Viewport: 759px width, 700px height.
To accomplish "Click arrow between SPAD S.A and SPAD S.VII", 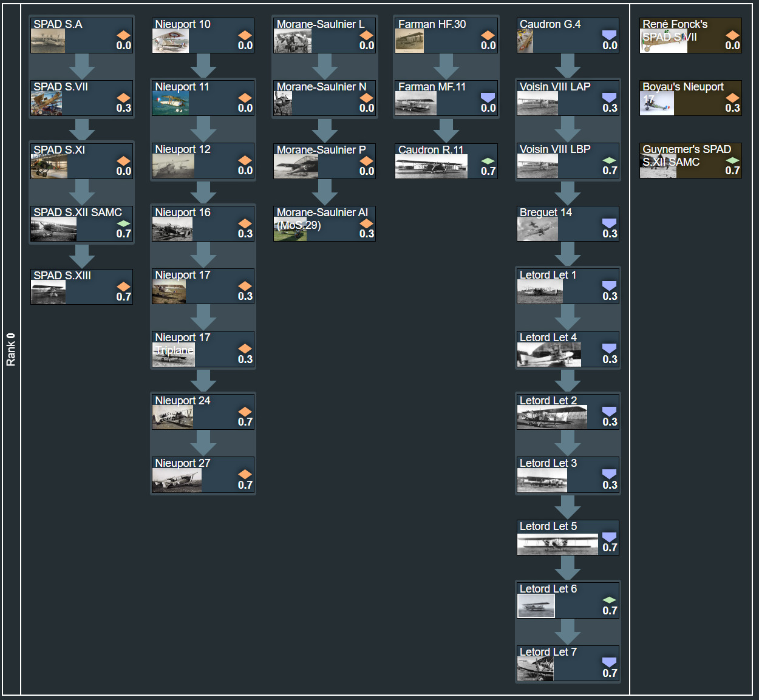I will [x=81, y=66].
